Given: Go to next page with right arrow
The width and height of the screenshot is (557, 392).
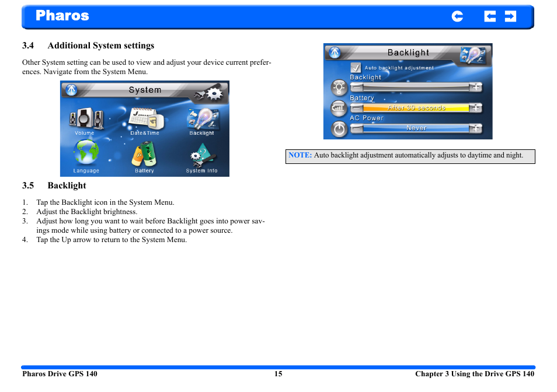Looking at the screenshot, I should (510, 16).
